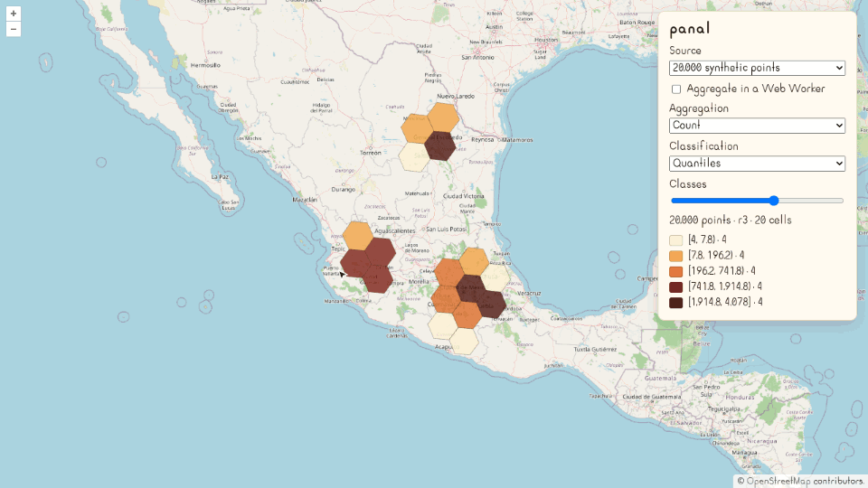Image resolution: width=868 pixels, height=488 pixels.
Task: Click the pale hexagon over Acapulco
Action: click(x=464, y=342)
